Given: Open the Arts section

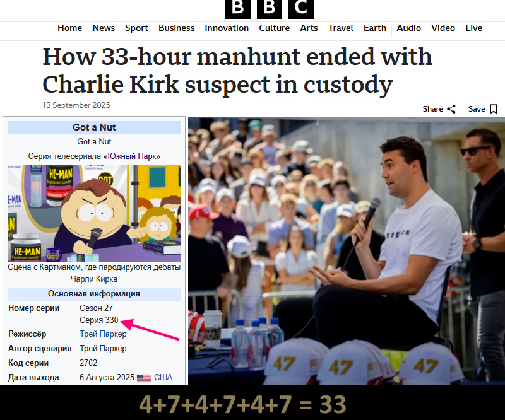Looking at the screenshot, I should coord(309,28).
